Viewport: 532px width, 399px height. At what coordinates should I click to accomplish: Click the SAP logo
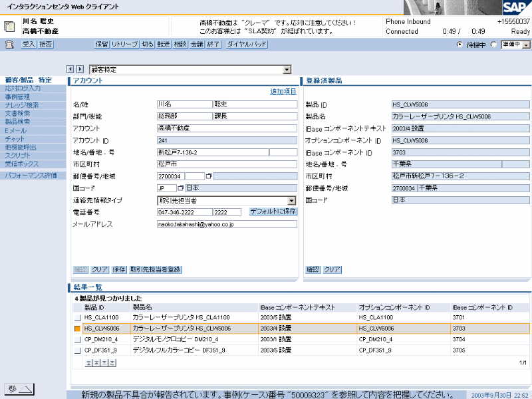(x=517, y=7)
